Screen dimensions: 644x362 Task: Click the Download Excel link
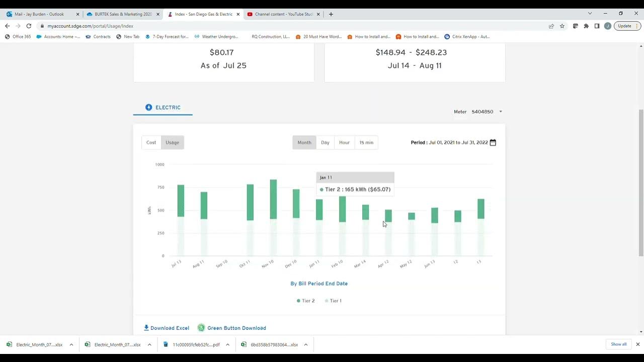click(167, 328)
